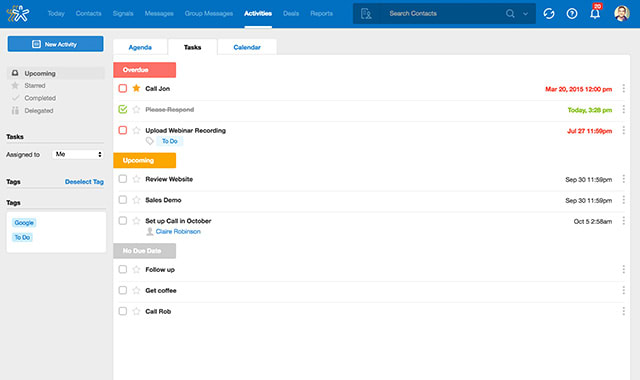Star the Review Website task
This screenshot has width=640, height=380.
coord(136,179)
